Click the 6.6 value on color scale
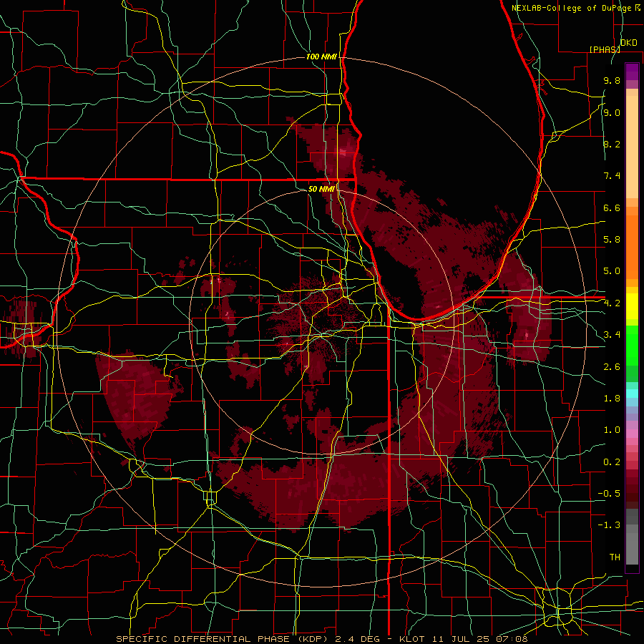The image size is (644, 644). point(612,208)
